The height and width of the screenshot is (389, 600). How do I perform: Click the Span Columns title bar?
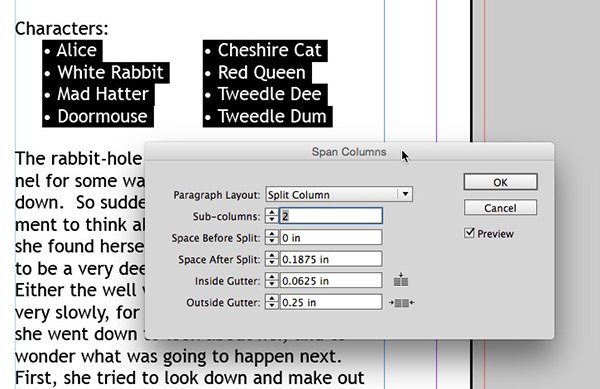pos(349,151)
